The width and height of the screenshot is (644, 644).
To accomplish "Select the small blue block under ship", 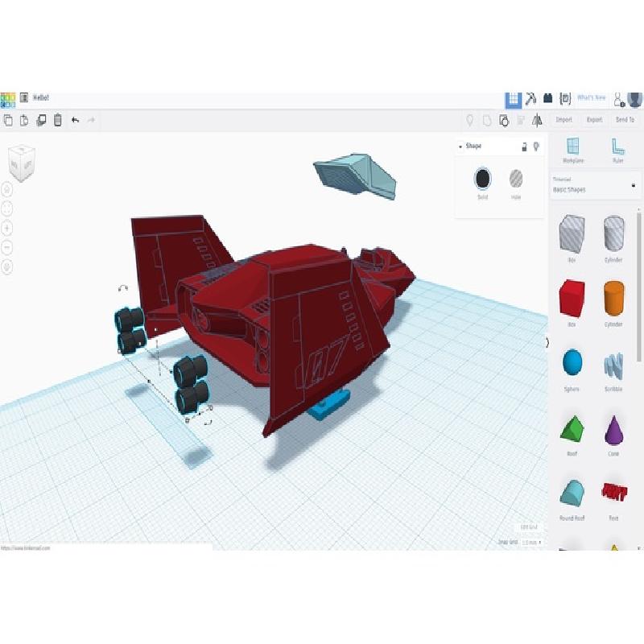I will coord(330,406).
